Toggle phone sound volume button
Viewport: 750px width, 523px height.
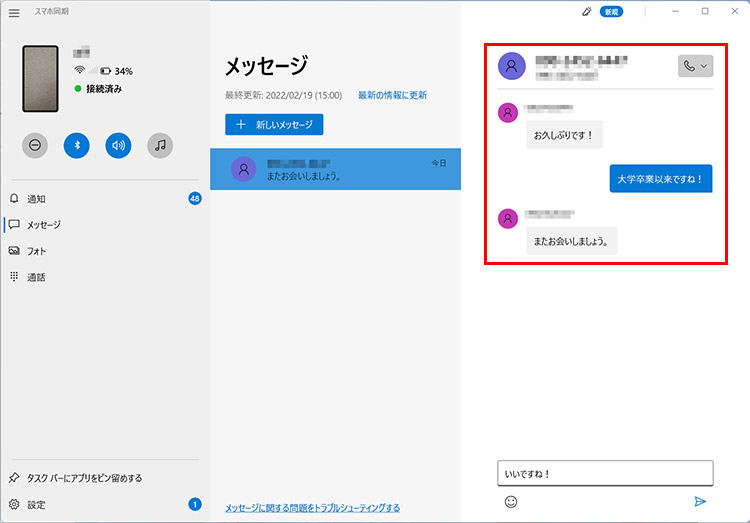(119, 145)
